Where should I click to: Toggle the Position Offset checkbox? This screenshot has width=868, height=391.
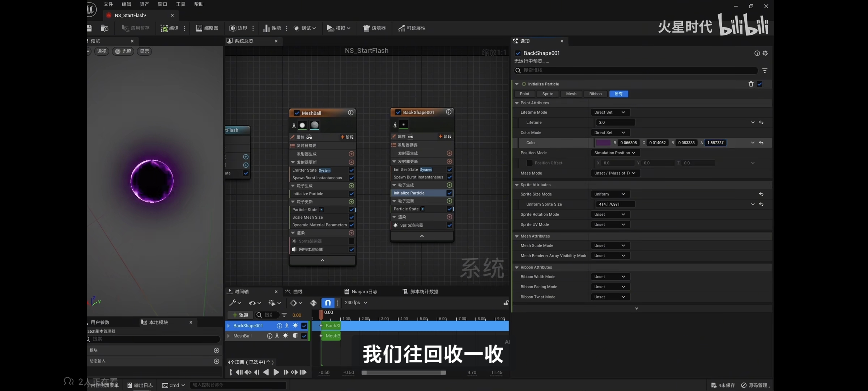coord(529,163)
